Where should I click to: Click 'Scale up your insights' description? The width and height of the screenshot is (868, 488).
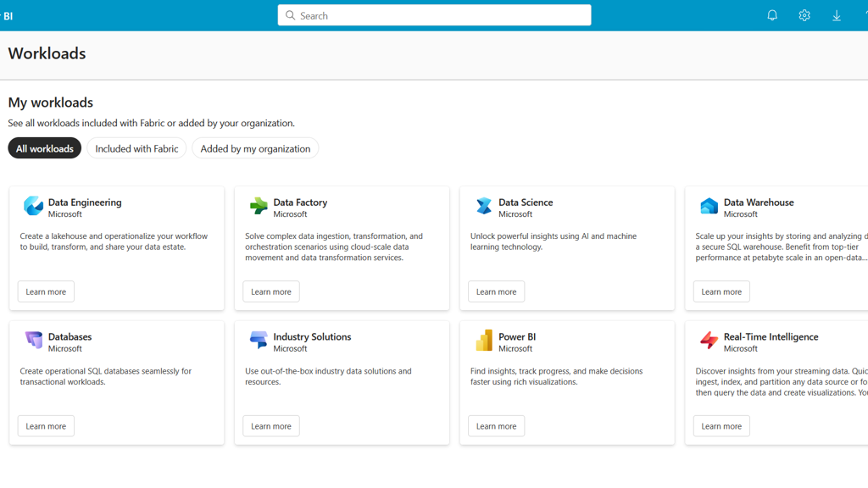coord(782,247)
